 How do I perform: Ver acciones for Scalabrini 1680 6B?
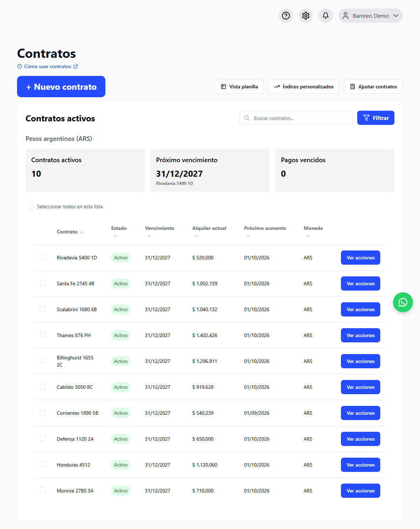click(360, 309)
